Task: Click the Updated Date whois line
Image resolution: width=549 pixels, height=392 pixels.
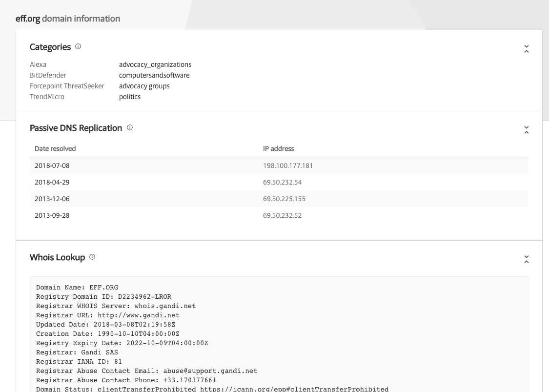Action: pyautogui.click(x=105, y=325)
